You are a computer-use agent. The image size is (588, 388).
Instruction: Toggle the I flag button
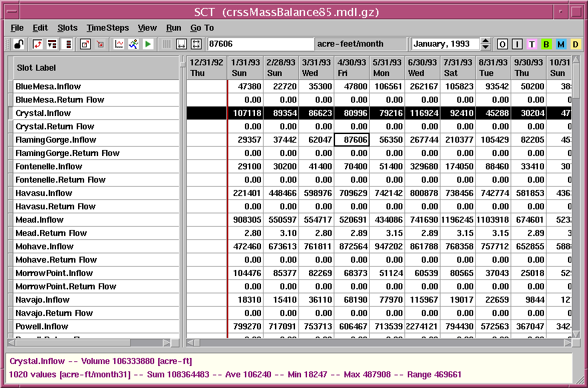coord(517,44)
